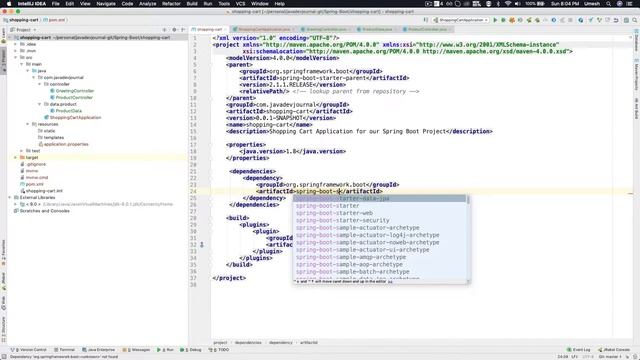Viewport: 640px width, 360px height.
Task: Collapse the main folder node
Action: pos(22,64)
